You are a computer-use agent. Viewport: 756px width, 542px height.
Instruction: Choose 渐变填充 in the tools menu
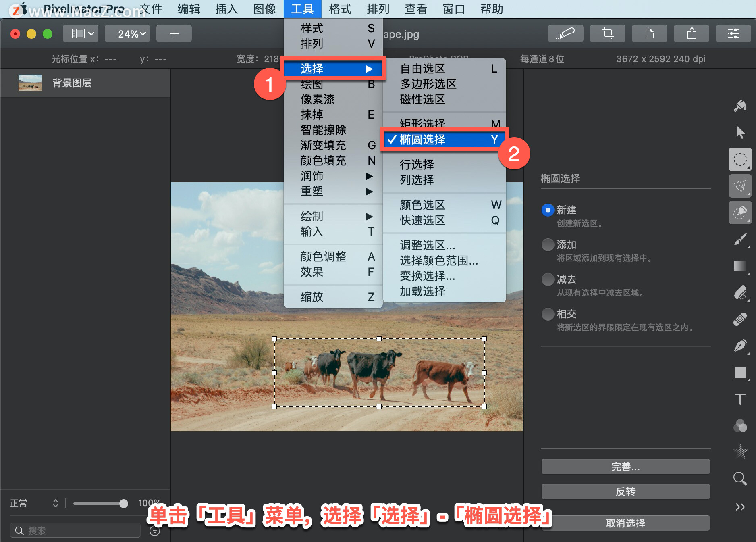pos(333,145)
